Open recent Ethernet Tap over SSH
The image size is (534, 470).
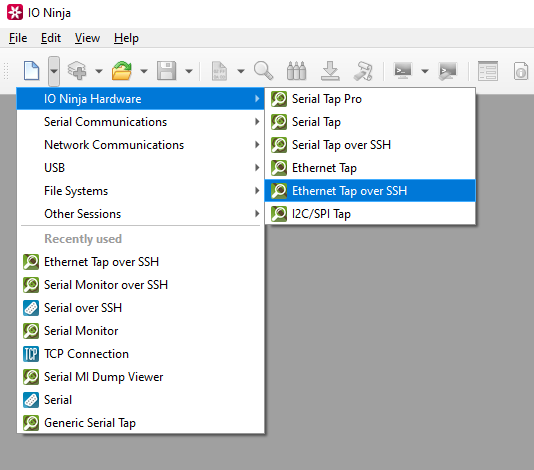pyautogui.click(x=141, y=262)
